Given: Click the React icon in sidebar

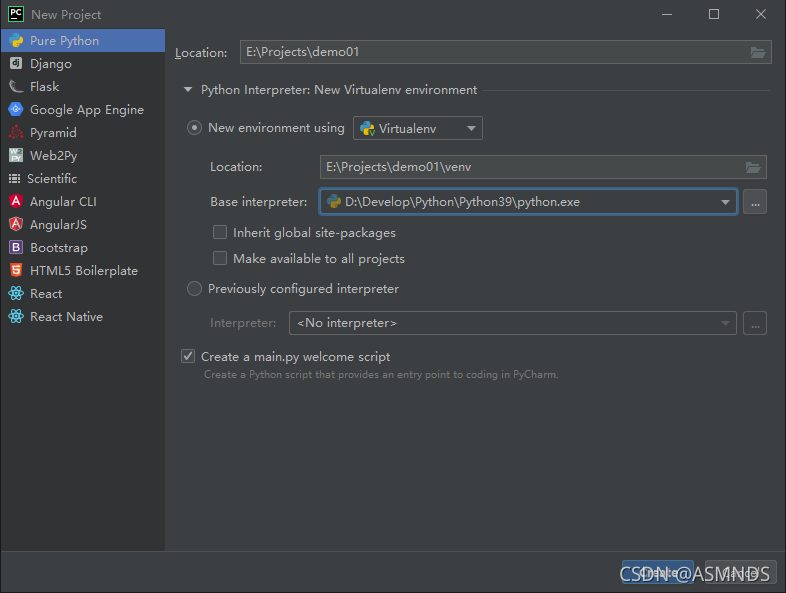Looking at the screenshot, I should [16, 293].
